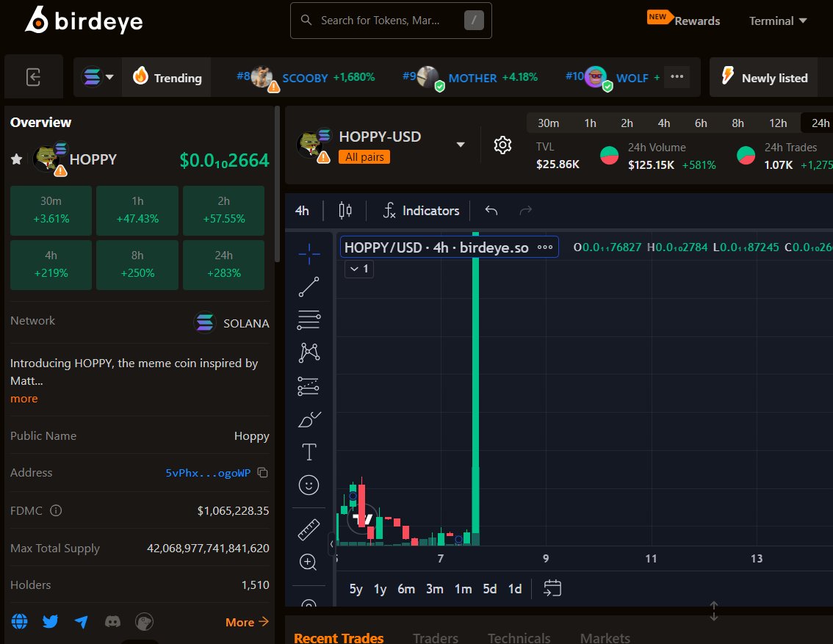Focus the token search field

click(391, 21)
